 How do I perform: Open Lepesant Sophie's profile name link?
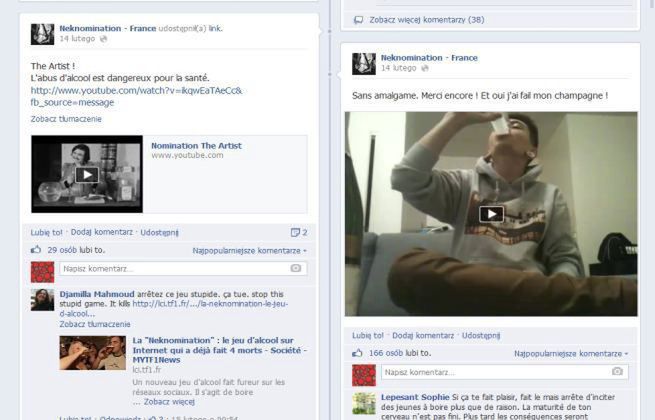415,397
